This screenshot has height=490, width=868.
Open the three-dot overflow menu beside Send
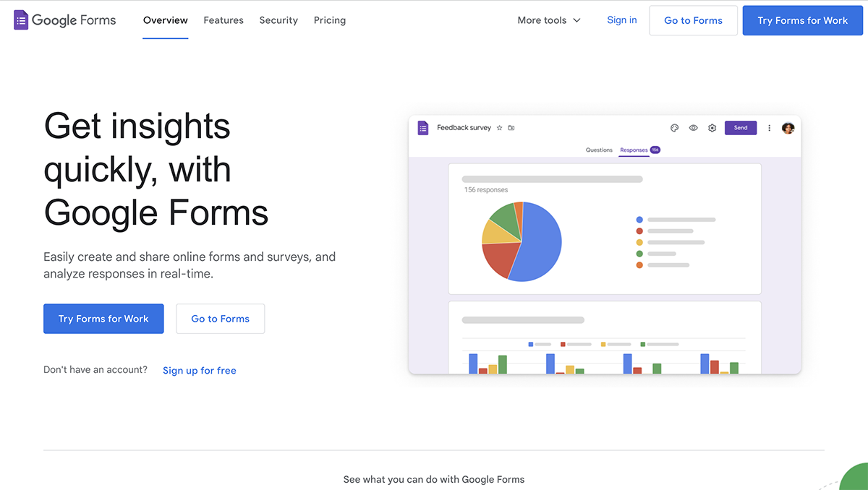pos(769,128)
